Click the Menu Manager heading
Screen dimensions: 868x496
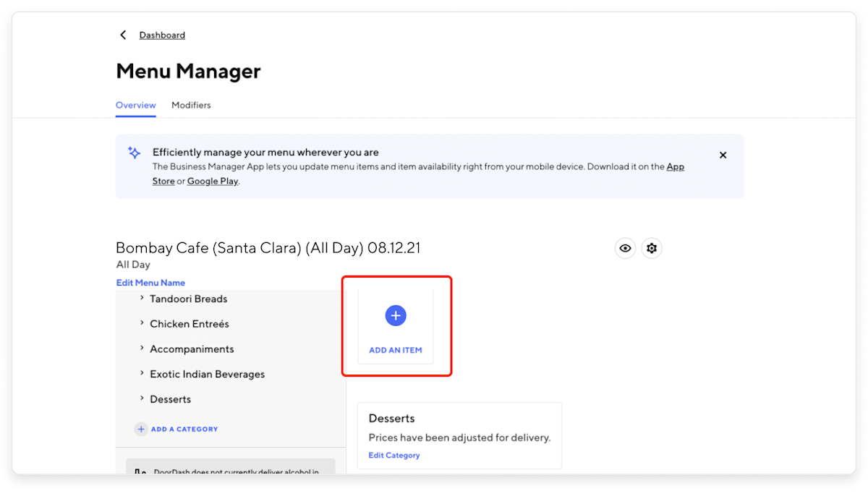[188, 71]
